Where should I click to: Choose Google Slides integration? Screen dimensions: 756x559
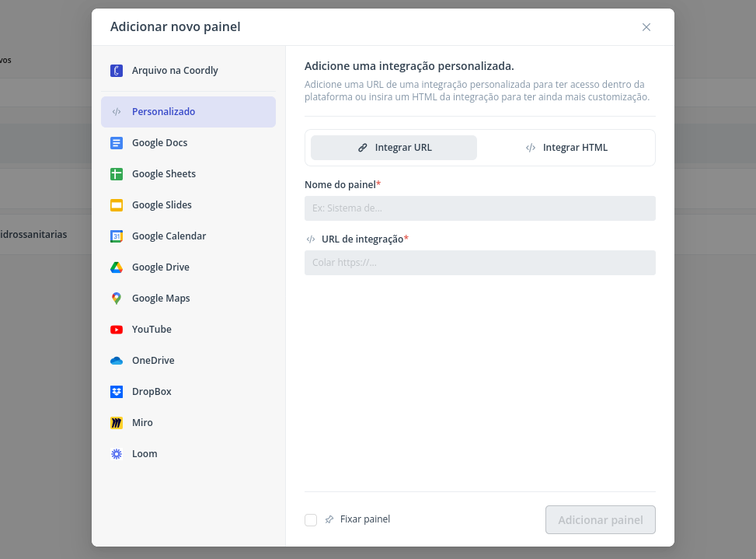tap(189, 205)
